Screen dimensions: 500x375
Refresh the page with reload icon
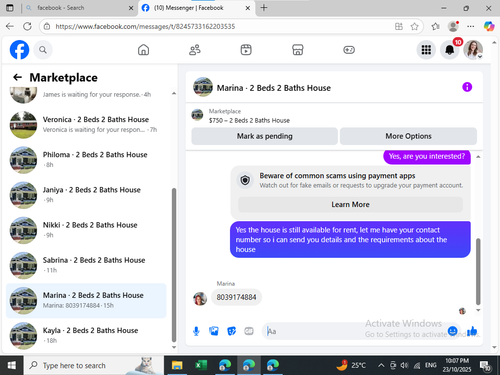coord(27,26)
